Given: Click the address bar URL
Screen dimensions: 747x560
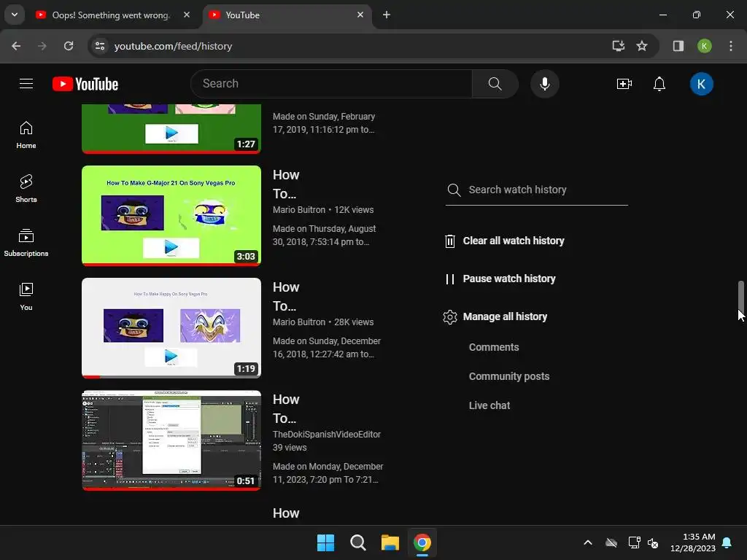Looking at the screenshot, I should [173, 46].
